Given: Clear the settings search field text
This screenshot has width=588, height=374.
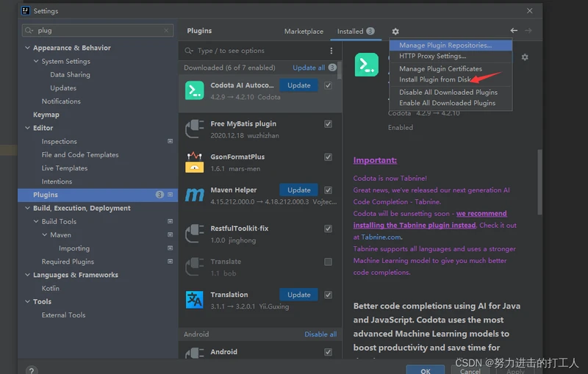Looking at the screenshot, I should pos(166,30).
